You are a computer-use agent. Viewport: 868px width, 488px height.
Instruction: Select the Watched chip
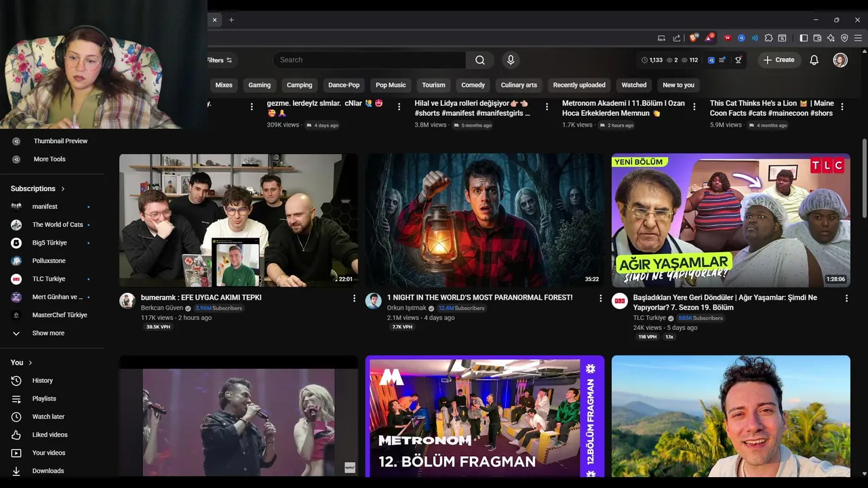point(634,85)
